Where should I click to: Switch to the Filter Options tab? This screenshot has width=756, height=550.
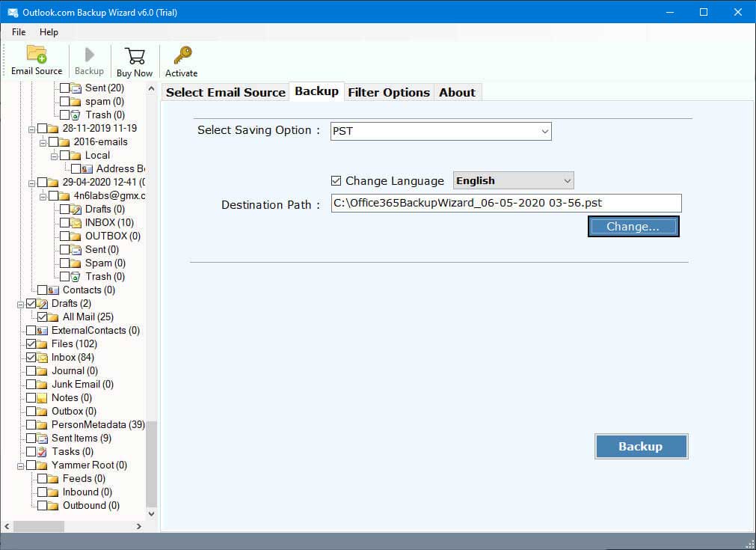[389, 92]
